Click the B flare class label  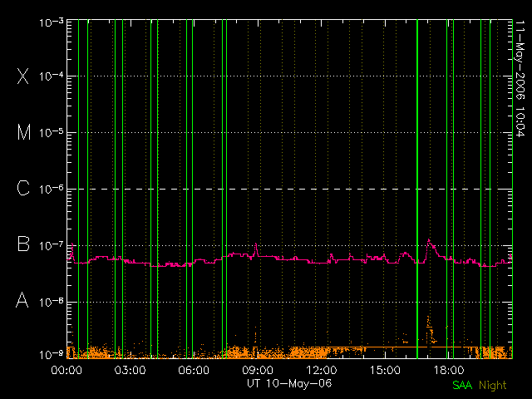point(23,244)
